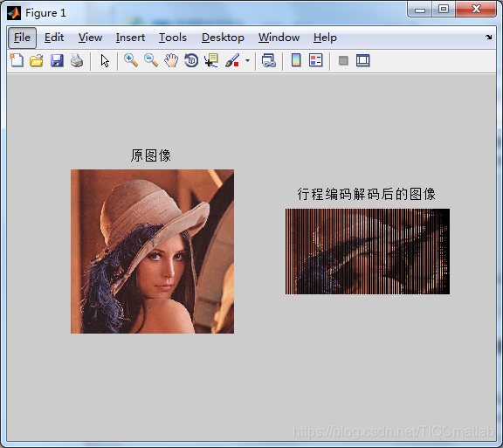Image resolution: width=503 pixels, height=448 pixels.
Task: Click the Hide Plot Tools icon
Action: pyautogui.click(x=343, y=60)
